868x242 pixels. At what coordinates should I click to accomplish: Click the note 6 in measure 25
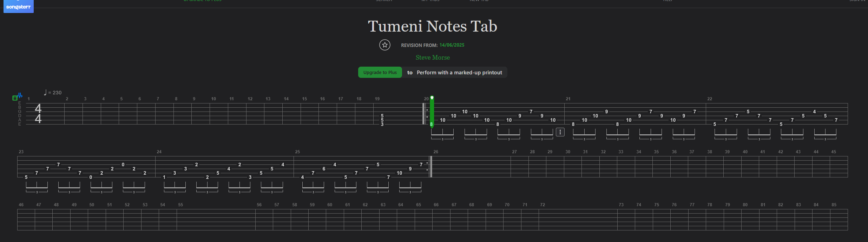(x=324, y=169)
